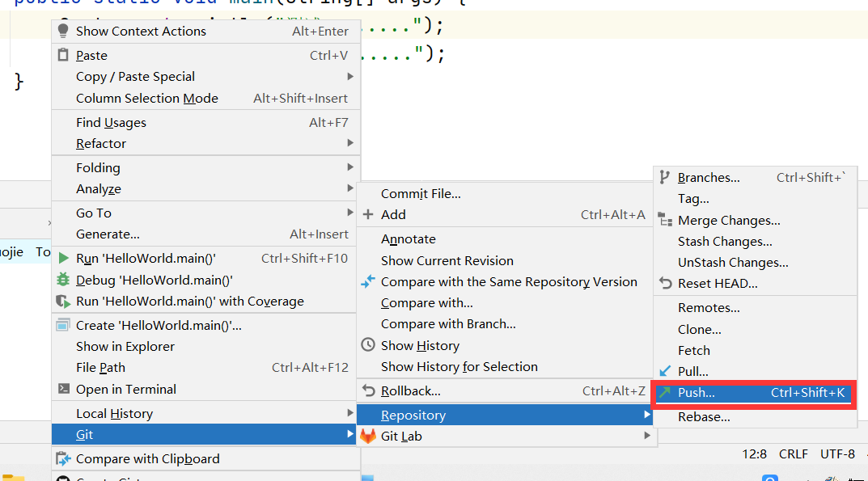Screen dimensions: 868x481
Task: Click the CRLF line separator in status bar
Action: tap(793, 454)
